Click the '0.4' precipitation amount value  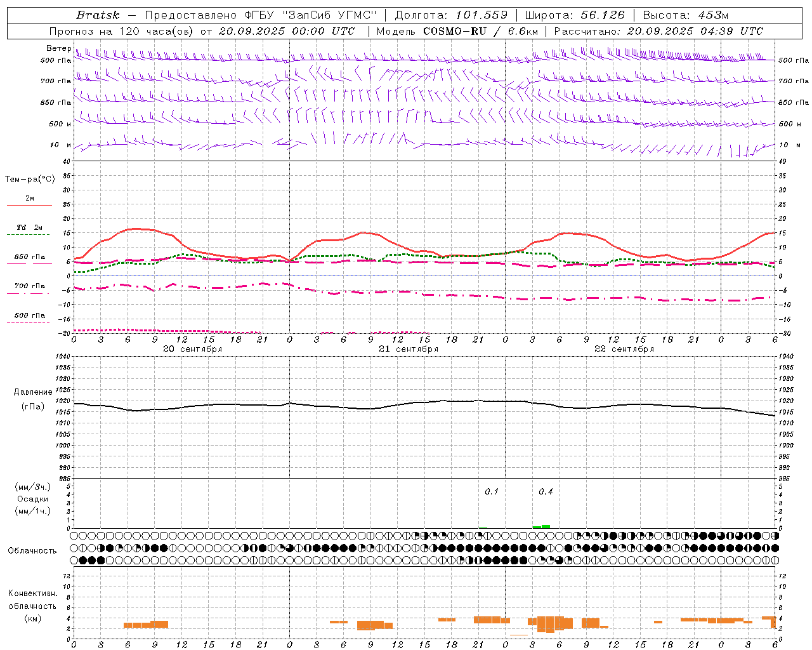(546, 492)
